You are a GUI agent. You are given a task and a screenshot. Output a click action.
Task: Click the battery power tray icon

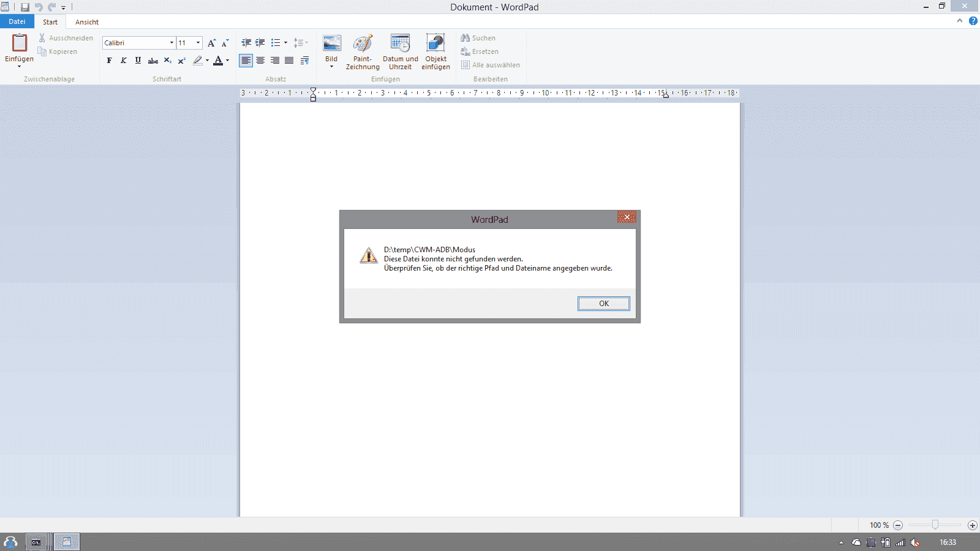[x=886, y=542]
